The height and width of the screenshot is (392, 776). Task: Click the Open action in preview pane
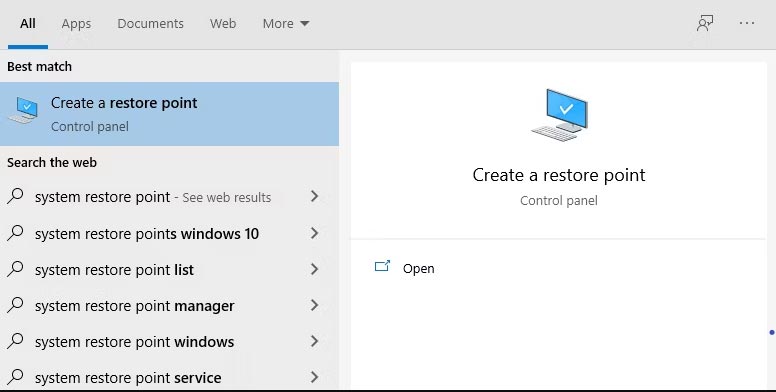pyautogui.click(x=418, y=268)
